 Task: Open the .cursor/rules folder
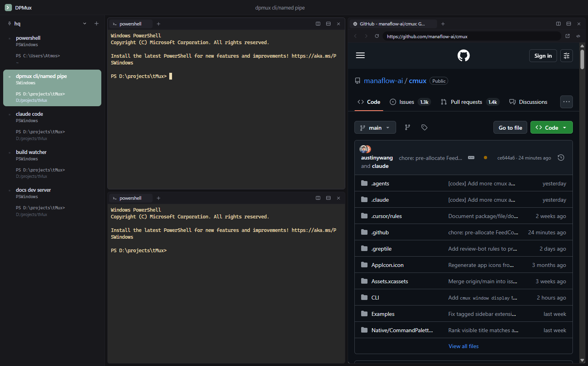click(386, 216)
